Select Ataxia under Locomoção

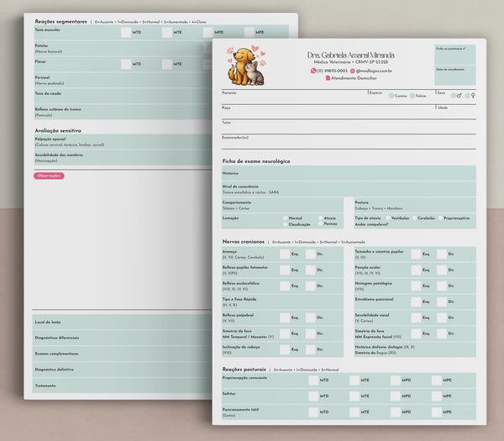click(x=321, y=218)
